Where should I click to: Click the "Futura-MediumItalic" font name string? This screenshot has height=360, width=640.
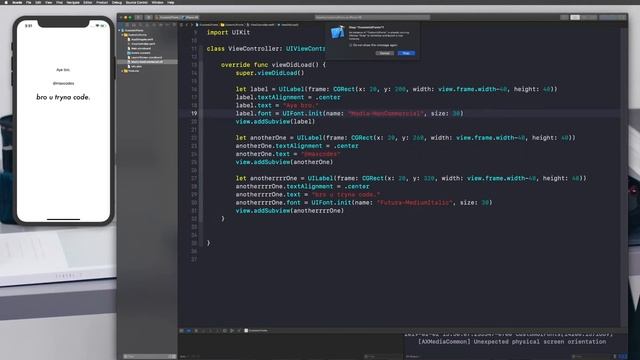(x=415, y=202)
